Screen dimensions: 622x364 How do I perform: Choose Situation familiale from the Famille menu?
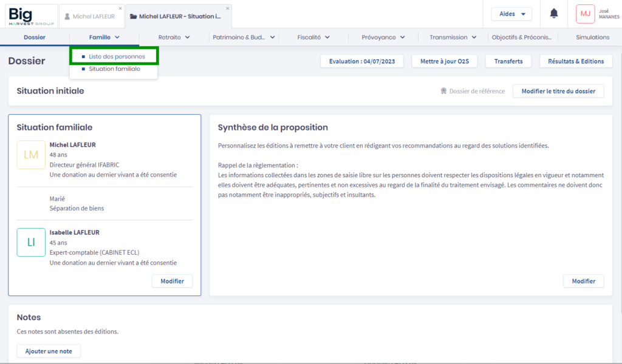[x=114, y=69]
